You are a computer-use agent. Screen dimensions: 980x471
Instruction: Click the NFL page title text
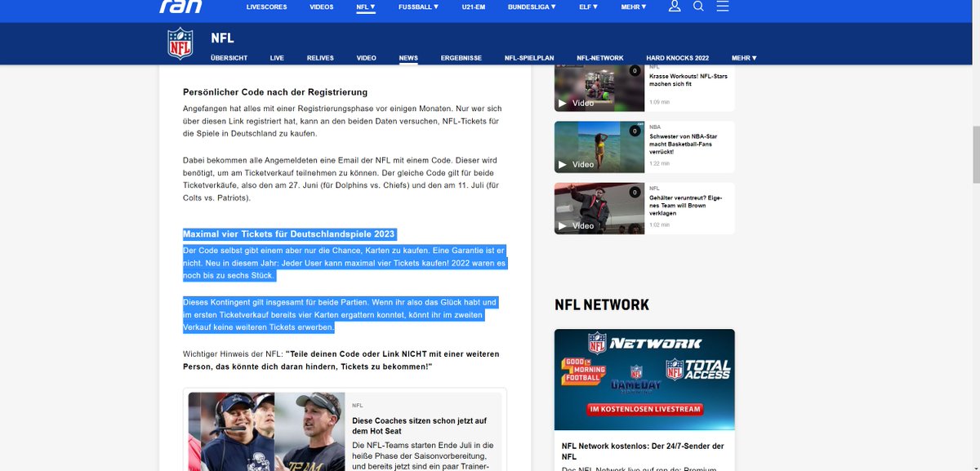point(222,38)
